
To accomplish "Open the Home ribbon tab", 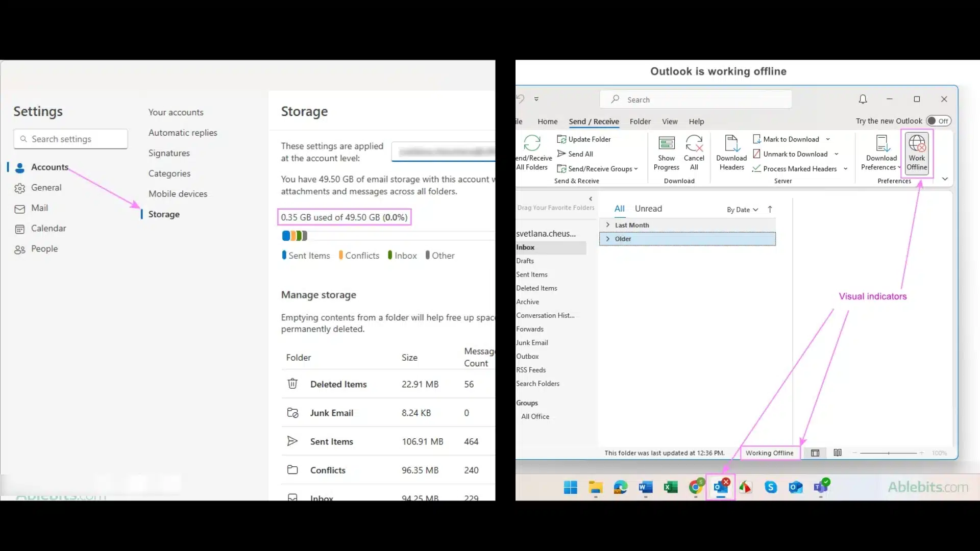I will pyautogui.click(x=547, y=121).
